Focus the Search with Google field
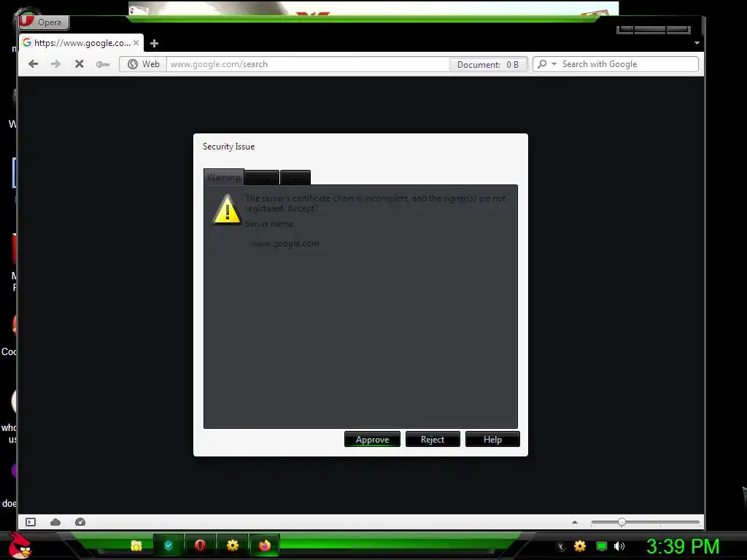Image resolution: width=747 pixels, height=560 pixels. [628, 64]
